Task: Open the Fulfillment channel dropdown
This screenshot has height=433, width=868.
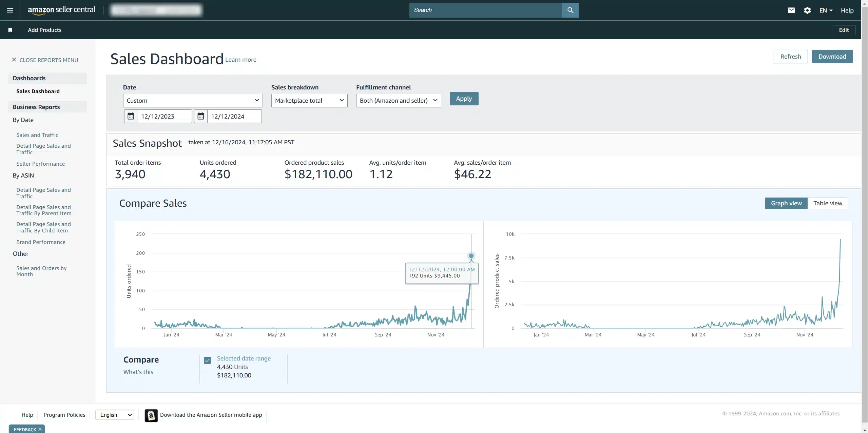Action: (398, 100)
